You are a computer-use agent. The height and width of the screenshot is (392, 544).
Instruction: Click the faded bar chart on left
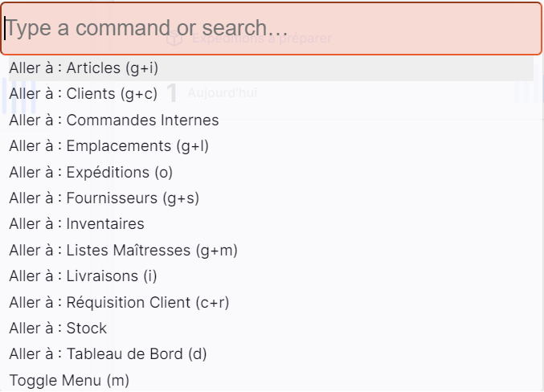[x=18, y=96]
